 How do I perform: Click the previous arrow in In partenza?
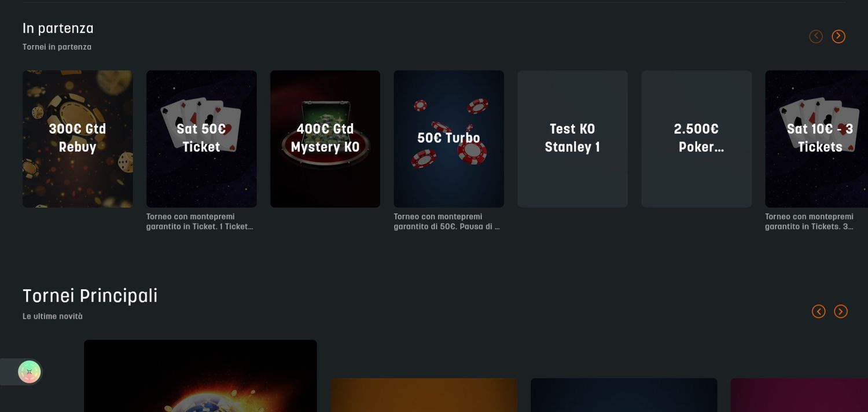816,36
